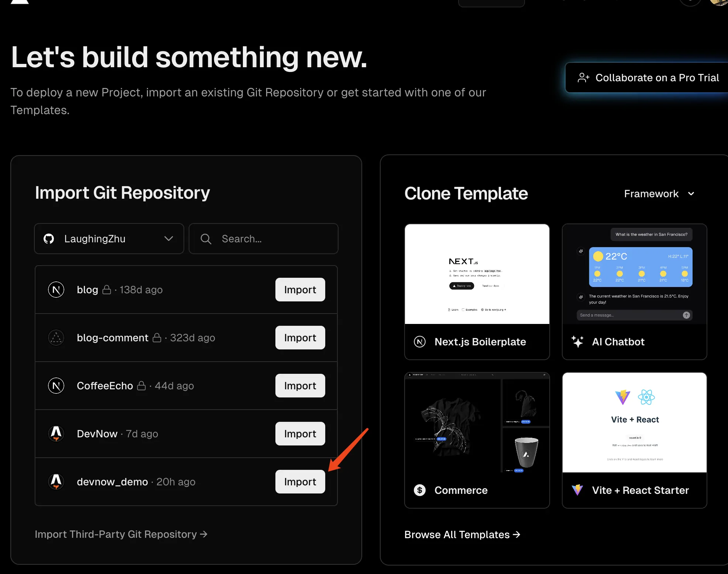Click the Next.js icon beside CoffeeEcho
Screen dimensions: 728x574
[x=56, y=386]
